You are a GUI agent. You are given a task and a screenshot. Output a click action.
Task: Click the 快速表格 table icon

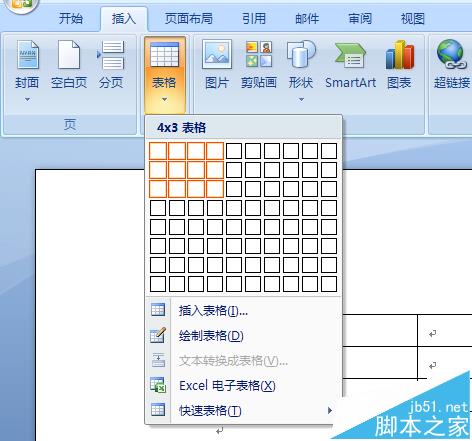click(x=158, y=410)
